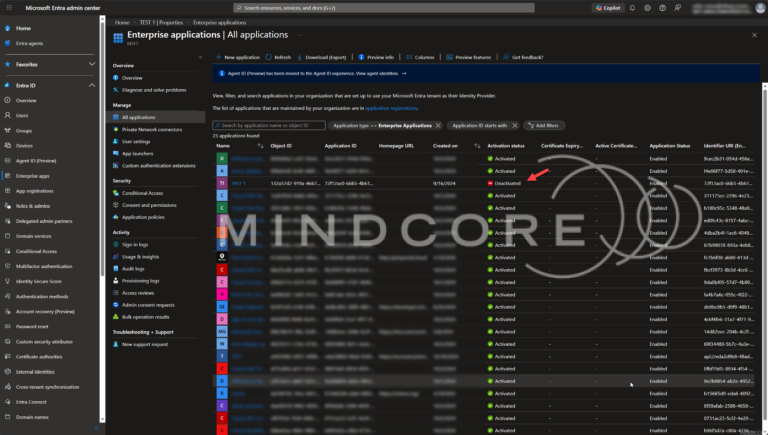This screenshot has height=435, width=768.
Task: Click Home breadcrumb link
Action: click(122, 23)
